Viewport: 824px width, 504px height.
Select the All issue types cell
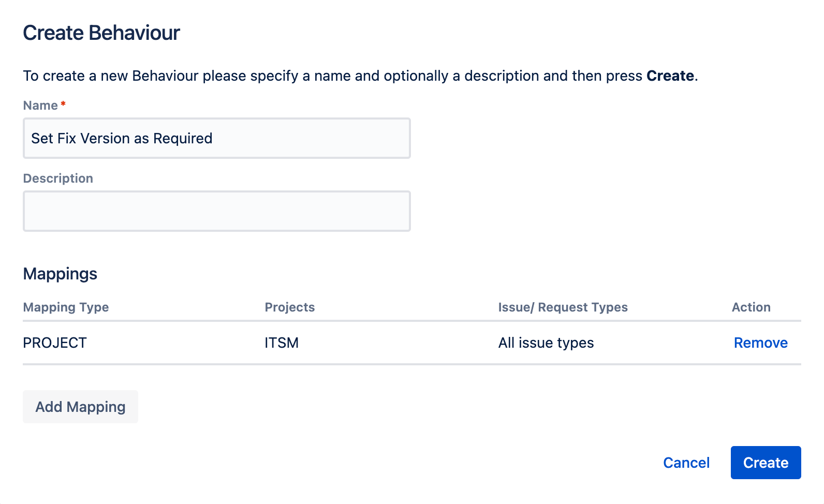coord(546,343)
